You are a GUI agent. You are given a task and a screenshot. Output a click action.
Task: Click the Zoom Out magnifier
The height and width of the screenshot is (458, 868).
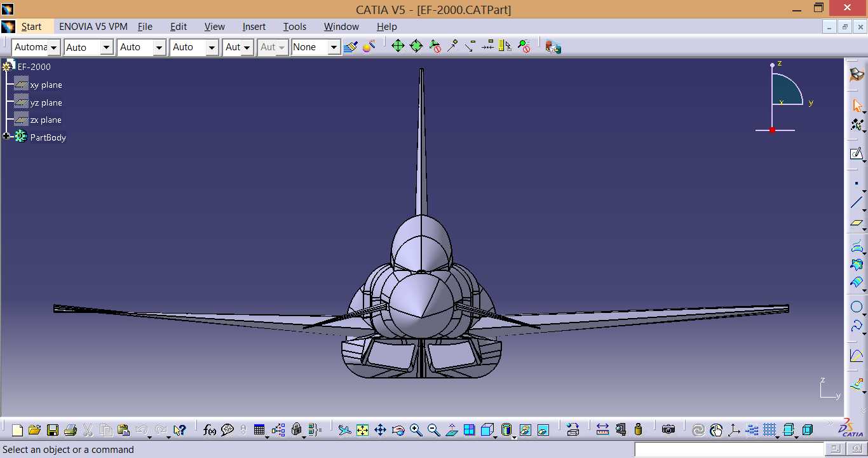pyautogui.click(x=434, y=431)
